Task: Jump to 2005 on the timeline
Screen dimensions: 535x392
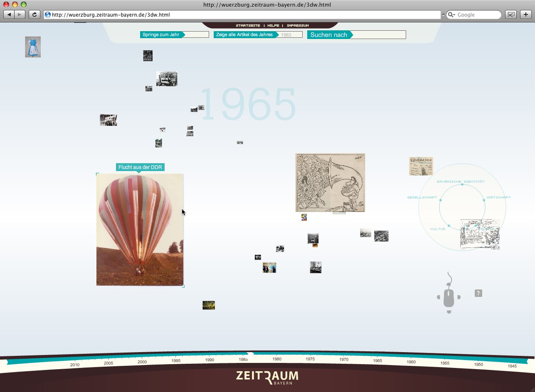Action: click(108, 363)
